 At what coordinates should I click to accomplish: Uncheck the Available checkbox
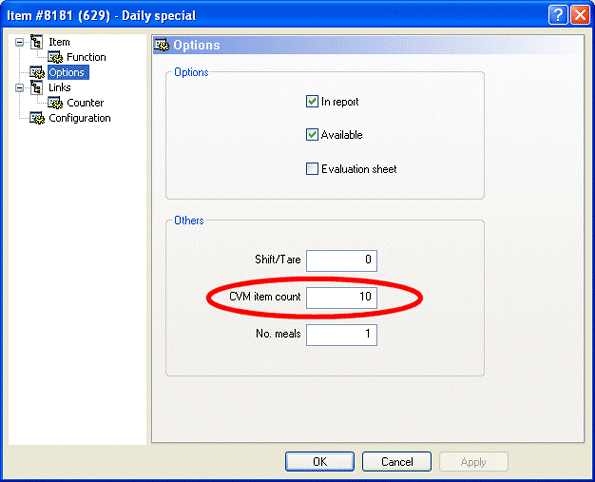coord(312,135)
